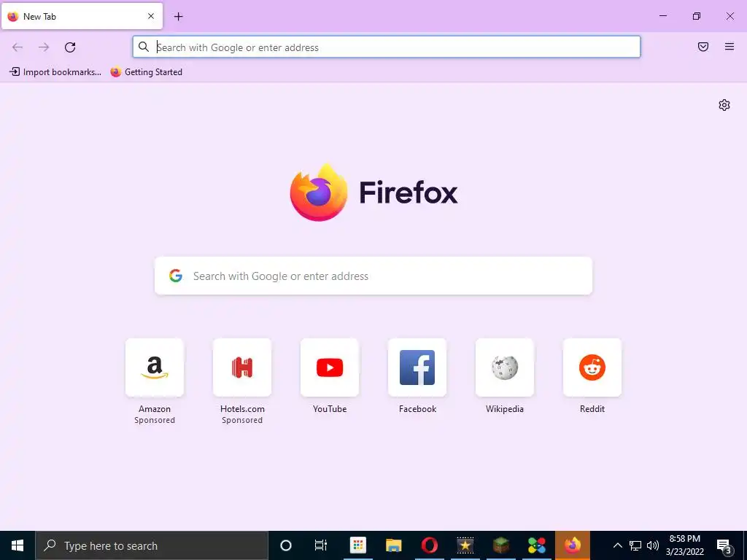Open a new tab with plus button
This screenshot has width=747, height=560.
(x=178, y=17)
